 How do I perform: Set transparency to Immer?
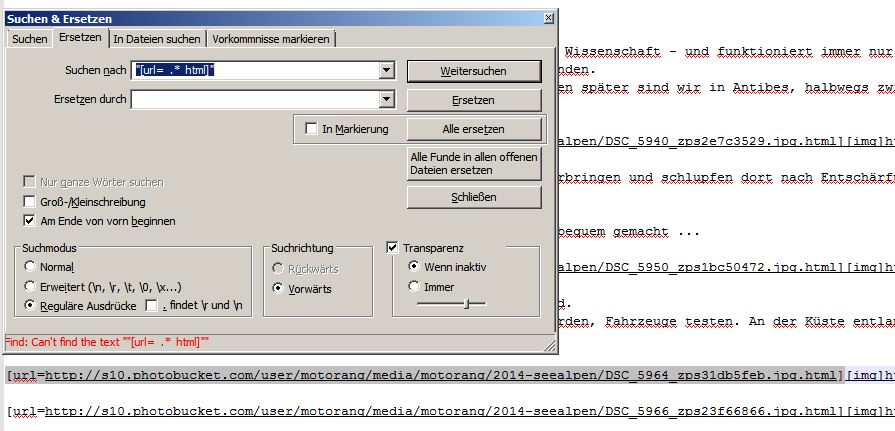tap(414, 286)
